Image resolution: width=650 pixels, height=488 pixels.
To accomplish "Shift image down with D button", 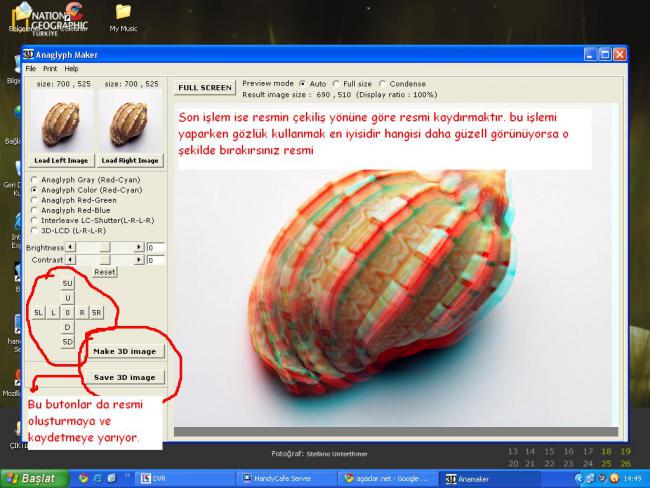I will pyautogui.click(x=68, y=328).
